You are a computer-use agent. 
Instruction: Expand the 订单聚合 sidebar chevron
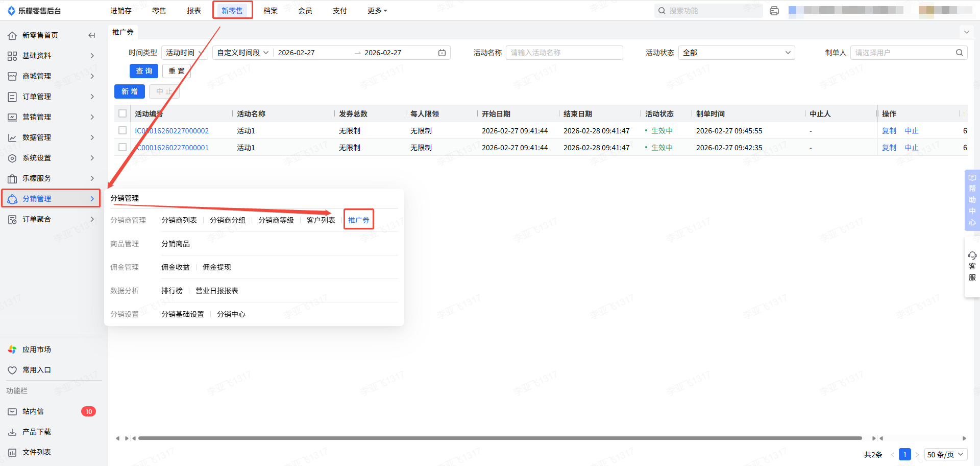tap(92, 219)
